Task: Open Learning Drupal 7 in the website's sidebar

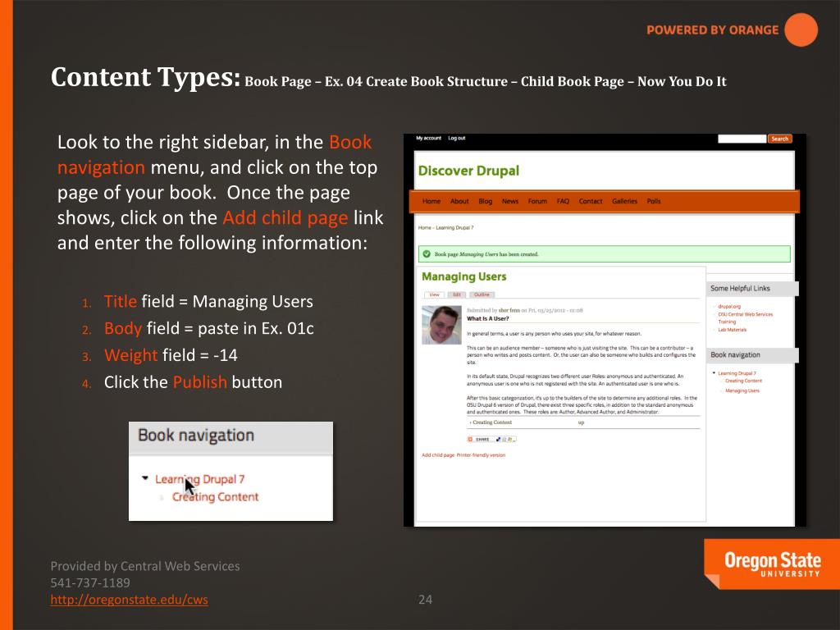Action: (737, 373)
